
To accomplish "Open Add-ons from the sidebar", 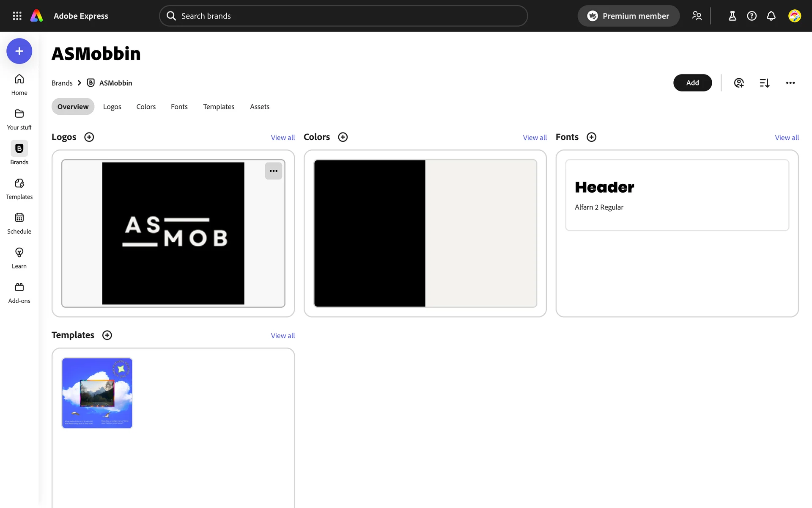I will click(19, 293).
